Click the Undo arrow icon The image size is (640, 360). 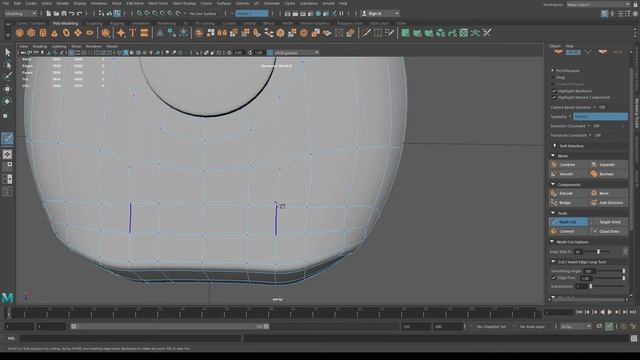71,13
